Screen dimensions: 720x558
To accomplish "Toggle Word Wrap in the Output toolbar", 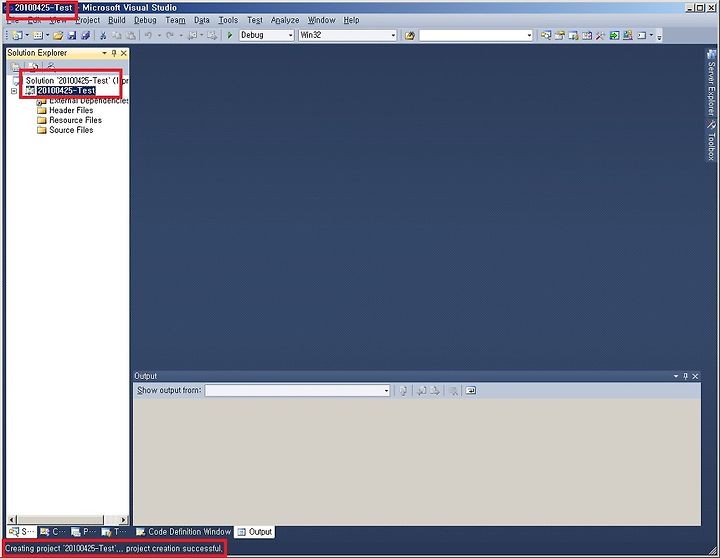I will tap(471, 391).
